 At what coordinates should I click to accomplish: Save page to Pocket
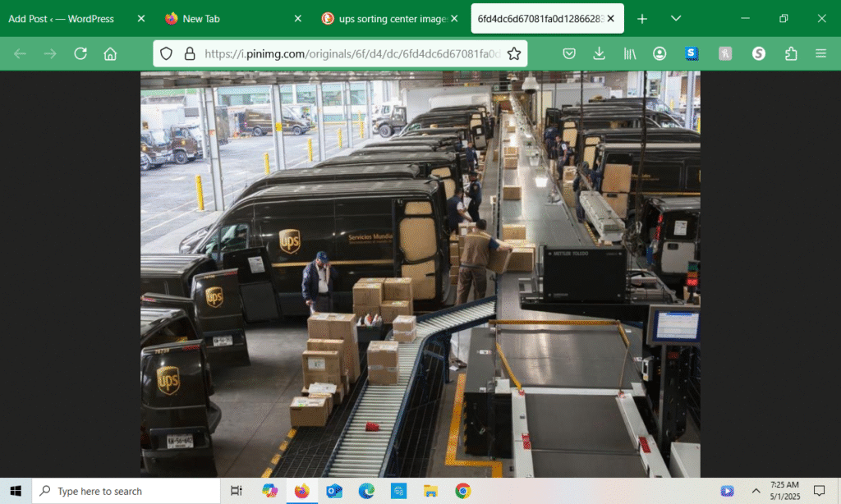click(x=569, y=53)
